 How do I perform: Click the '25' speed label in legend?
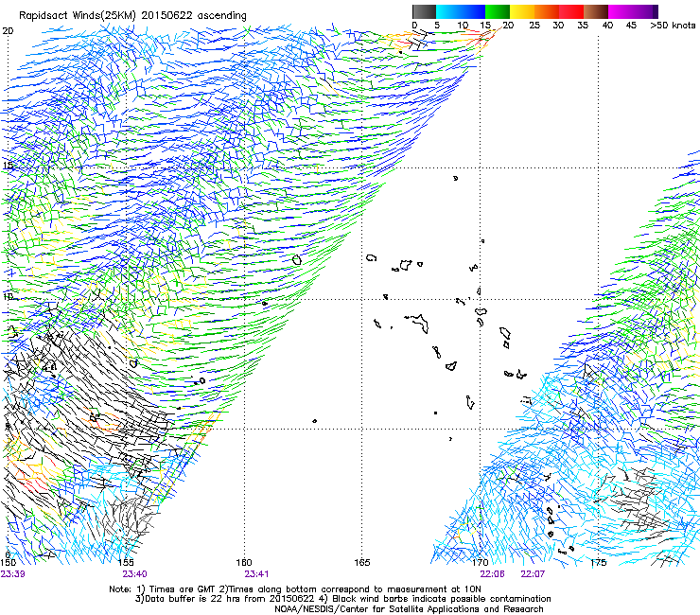[534, 26]
